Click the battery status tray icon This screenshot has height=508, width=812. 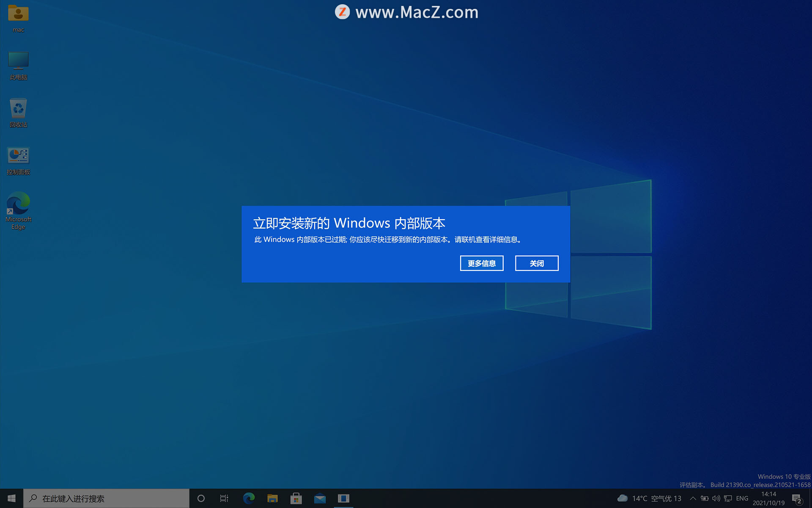click(705, 498)
